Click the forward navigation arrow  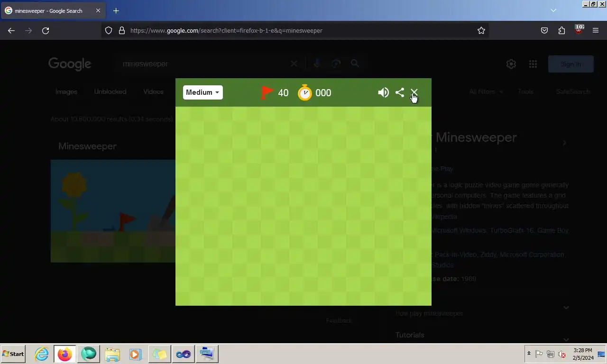pyautogui.click(x=28, y=30)
